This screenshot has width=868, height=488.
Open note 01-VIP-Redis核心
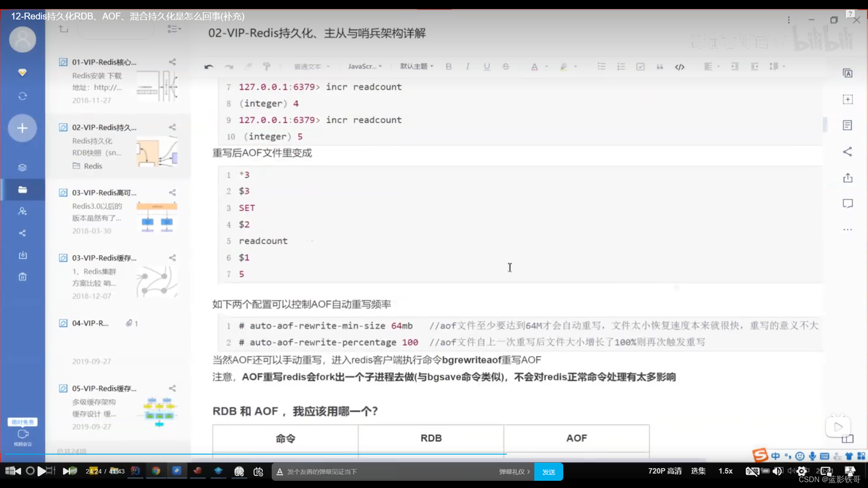tap(118, 81)
